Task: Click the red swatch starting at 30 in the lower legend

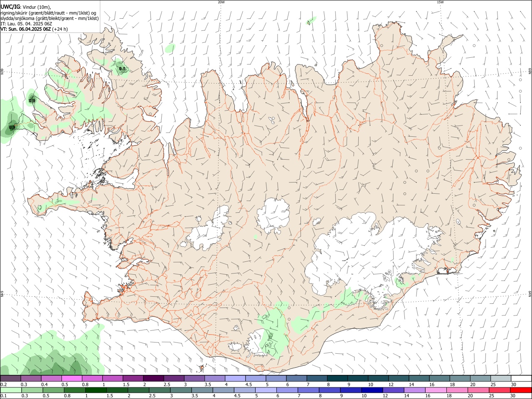Action: [520, 390]
